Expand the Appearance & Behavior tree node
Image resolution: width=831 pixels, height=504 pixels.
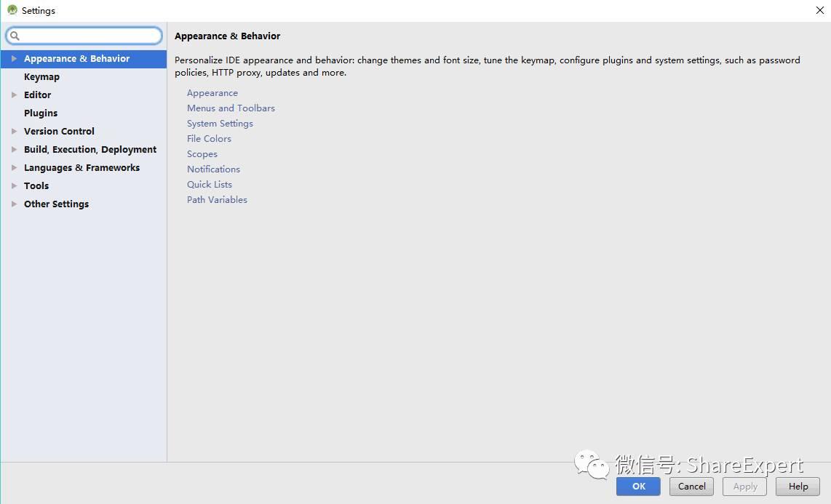point(14,59)
